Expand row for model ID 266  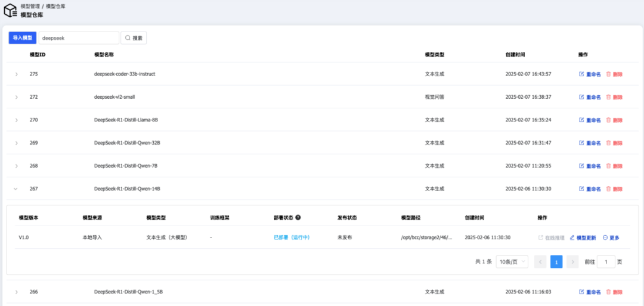(x=16, y=292)
